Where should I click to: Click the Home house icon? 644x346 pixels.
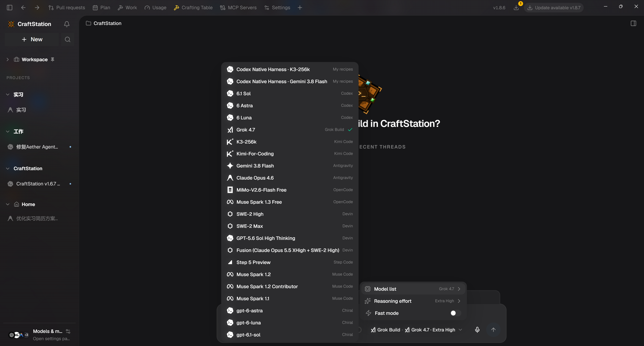16,204
